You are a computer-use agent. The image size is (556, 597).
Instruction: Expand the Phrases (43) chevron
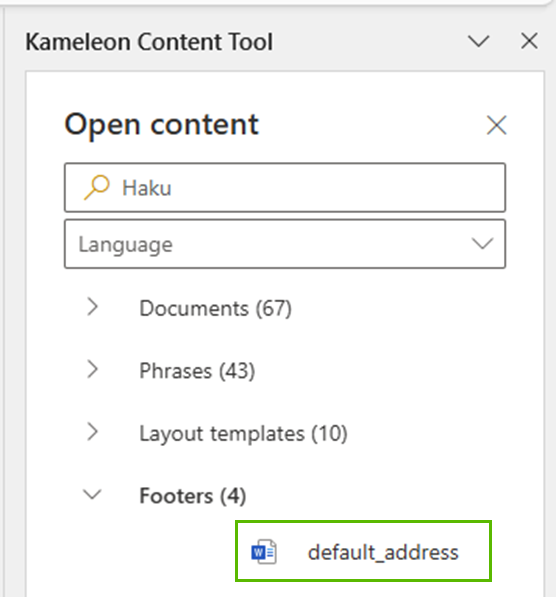click(x=93, y=369)
